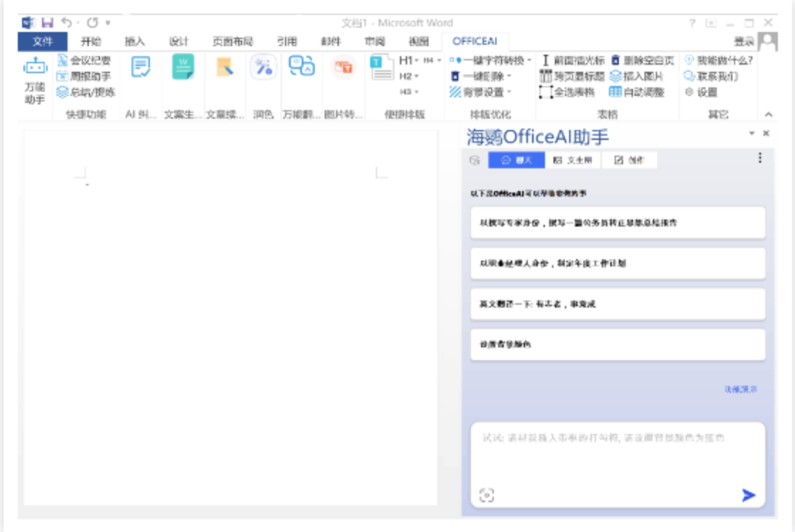Click 联系我们 contact us
Screen dimensions: 795x532
(711, 76)
